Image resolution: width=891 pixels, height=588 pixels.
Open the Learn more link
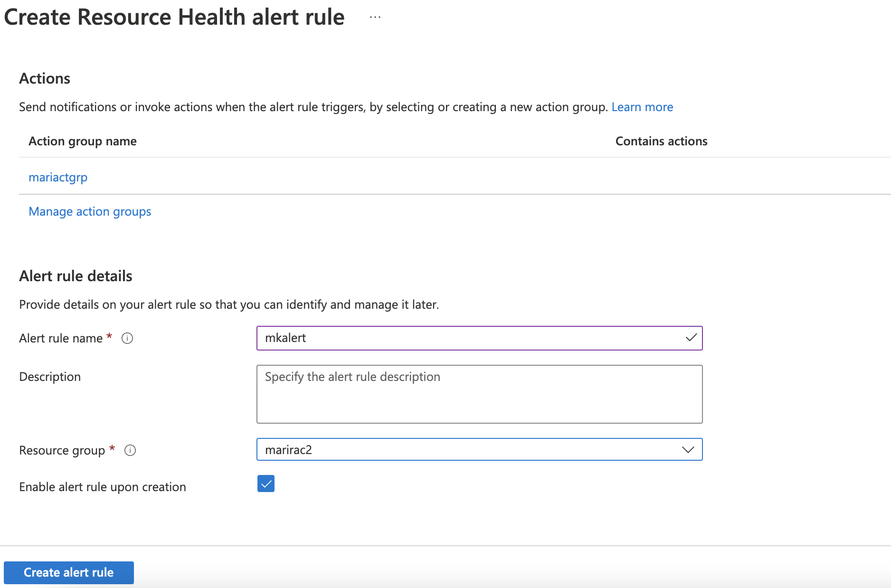click(x=642, y=107)
